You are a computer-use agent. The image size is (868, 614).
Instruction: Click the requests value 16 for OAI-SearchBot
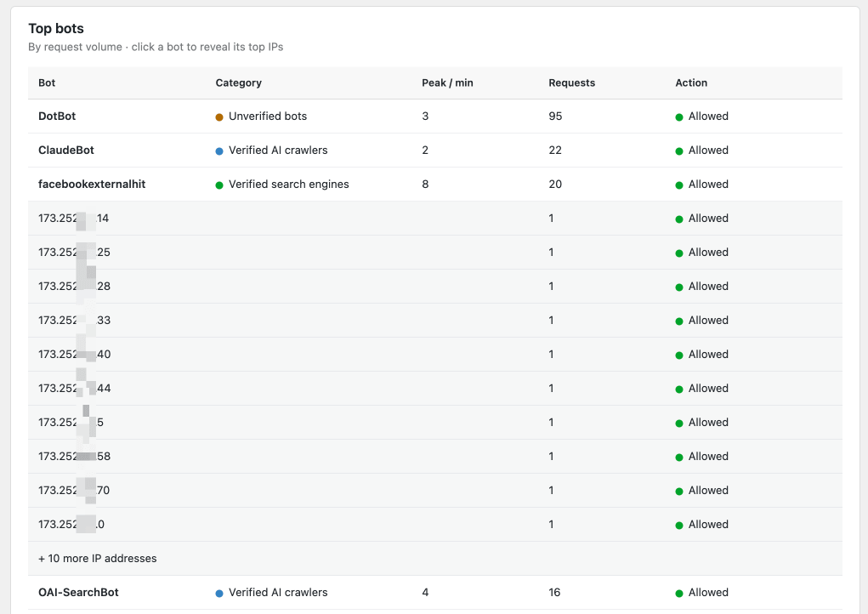pos(554,593)
